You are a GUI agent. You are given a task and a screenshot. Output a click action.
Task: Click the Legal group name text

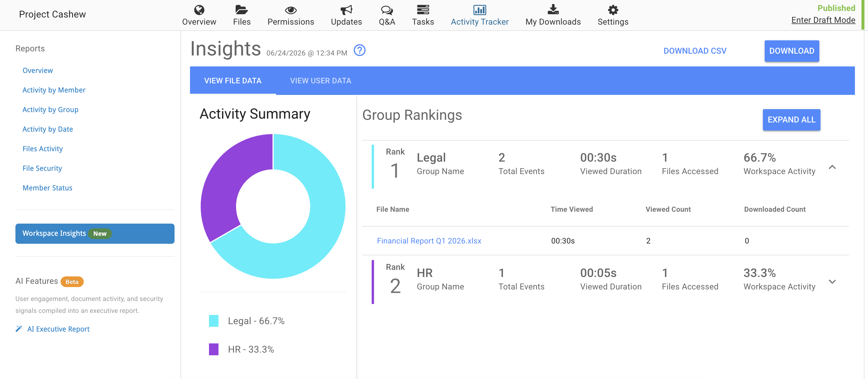[x=431, y=157]
